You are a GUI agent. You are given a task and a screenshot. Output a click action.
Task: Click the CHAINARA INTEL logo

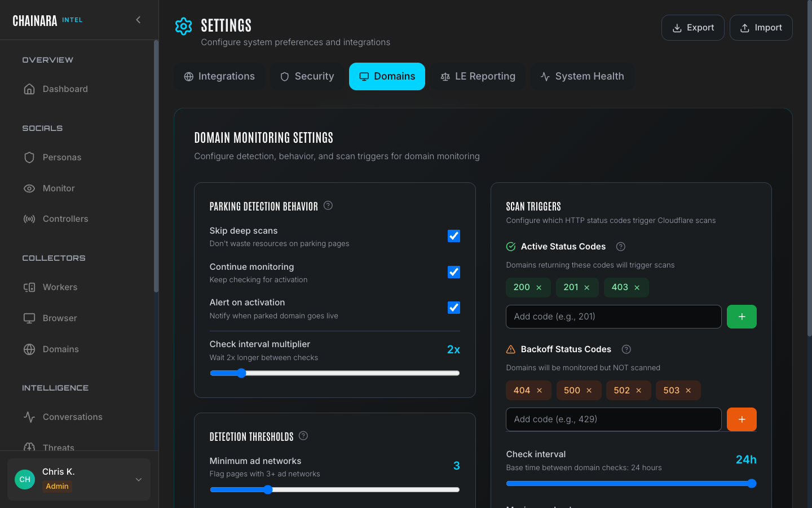(x=48, y=20)
